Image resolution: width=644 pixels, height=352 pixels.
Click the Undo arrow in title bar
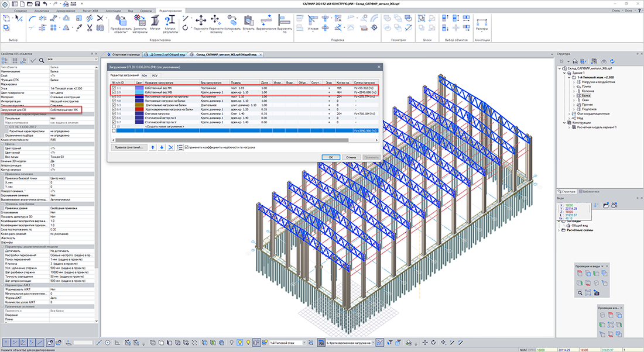[x=44, y=4]
